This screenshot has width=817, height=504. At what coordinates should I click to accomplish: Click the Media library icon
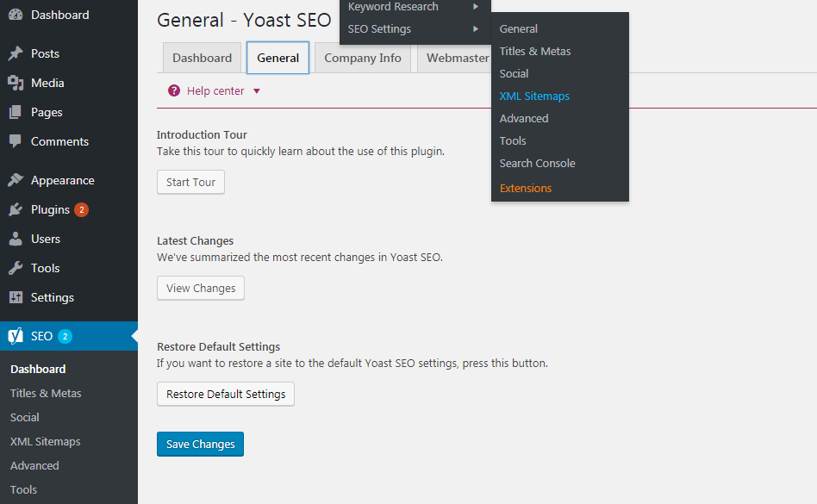[x=16, y=83]
